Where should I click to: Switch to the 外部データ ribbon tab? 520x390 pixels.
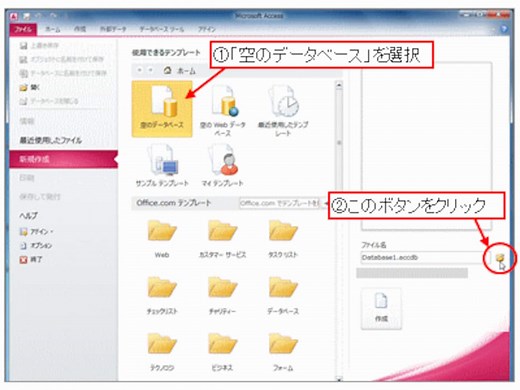pos(113,29)
